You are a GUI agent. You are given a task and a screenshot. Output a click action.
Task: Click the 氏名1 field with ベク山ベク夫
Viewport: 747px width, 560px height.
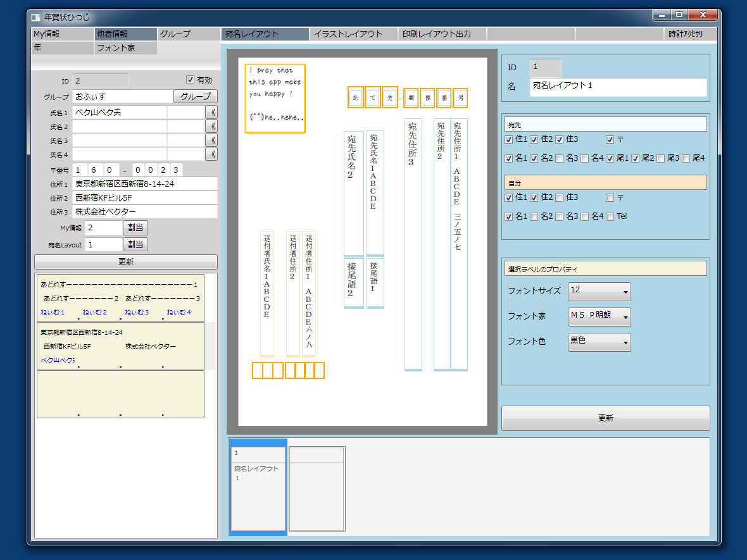pyautogui.click(x=120, y=113)
